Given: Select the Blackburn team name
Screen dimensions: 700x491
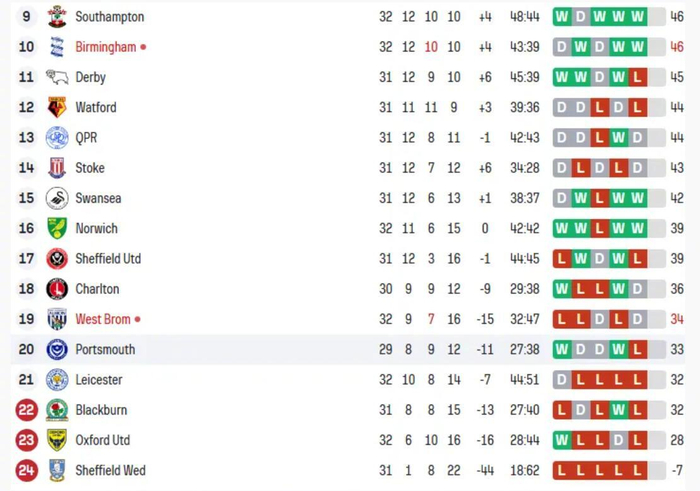Looking at the screenshot, I should pyautogui.click(x=101, y=410).
